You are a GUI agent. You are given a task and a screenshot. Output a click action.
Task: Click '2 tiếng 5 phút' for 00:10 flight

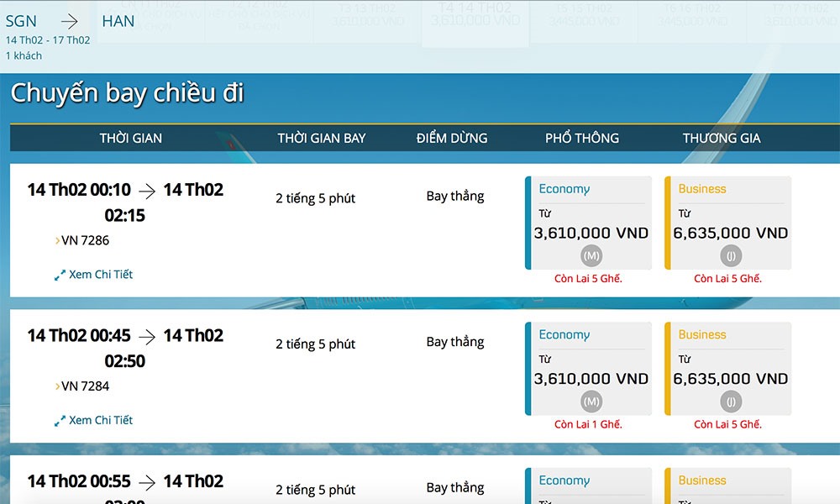pyautogui.click(x=316, y=198)
